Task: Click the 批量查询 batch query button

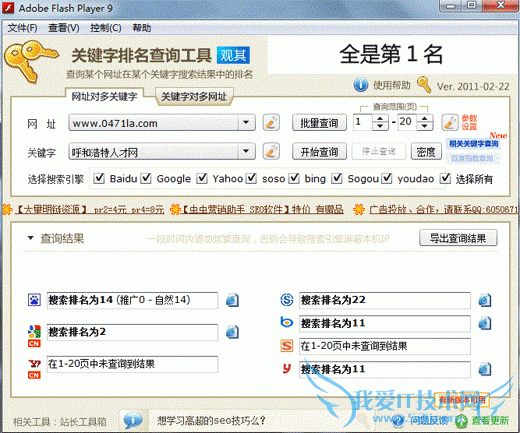Action: [x=319, y=123]
